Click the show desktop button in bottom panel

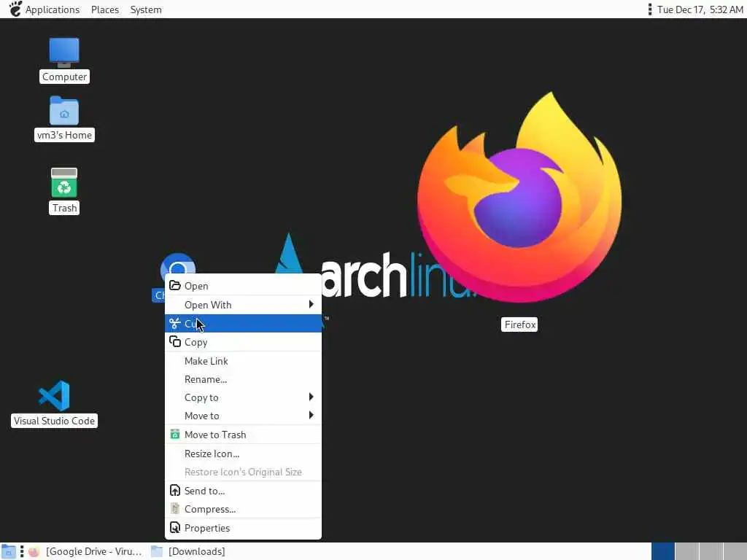(x=9, y=551)
